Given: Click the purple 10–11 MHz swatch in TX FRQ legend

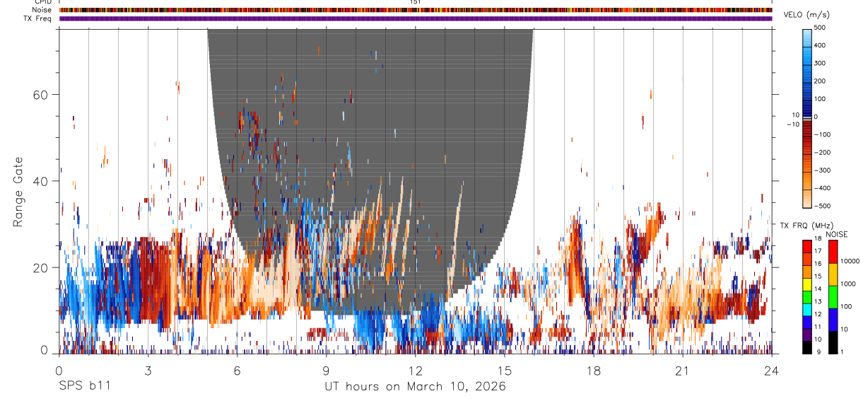Looking at the screenshot, I should [807, 335].
